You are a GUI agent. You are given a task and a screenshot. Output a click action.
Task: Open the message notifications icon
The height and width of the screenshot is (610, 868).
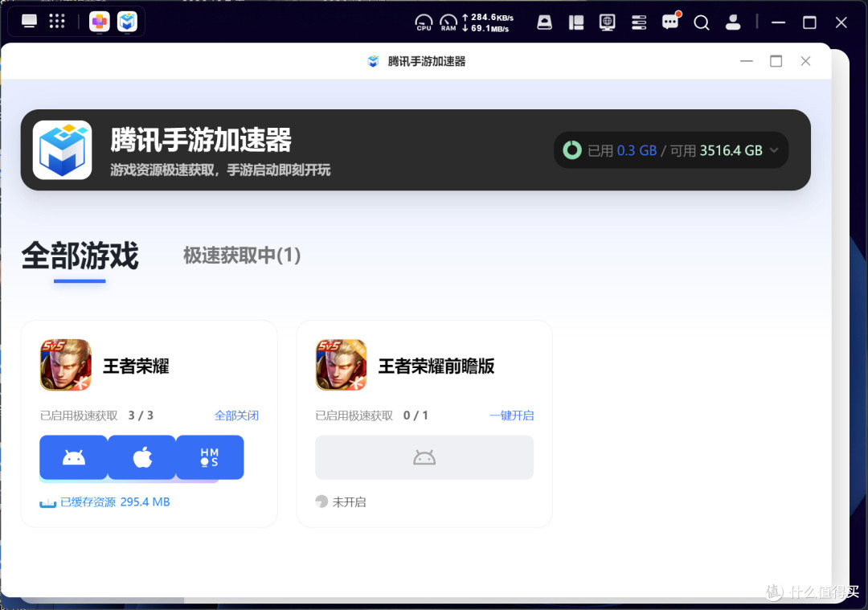coord(670,22)
